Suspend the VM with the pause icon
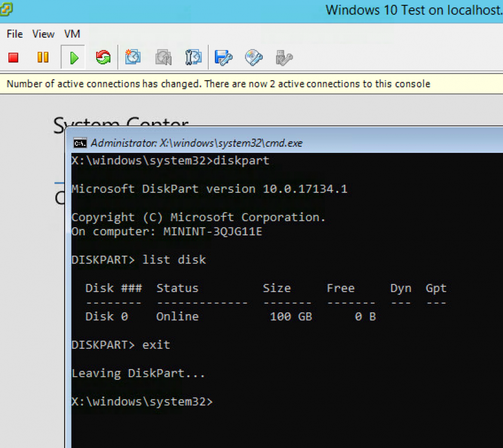The width and height of the screenshot is (503, 448). tap(43, 57)
